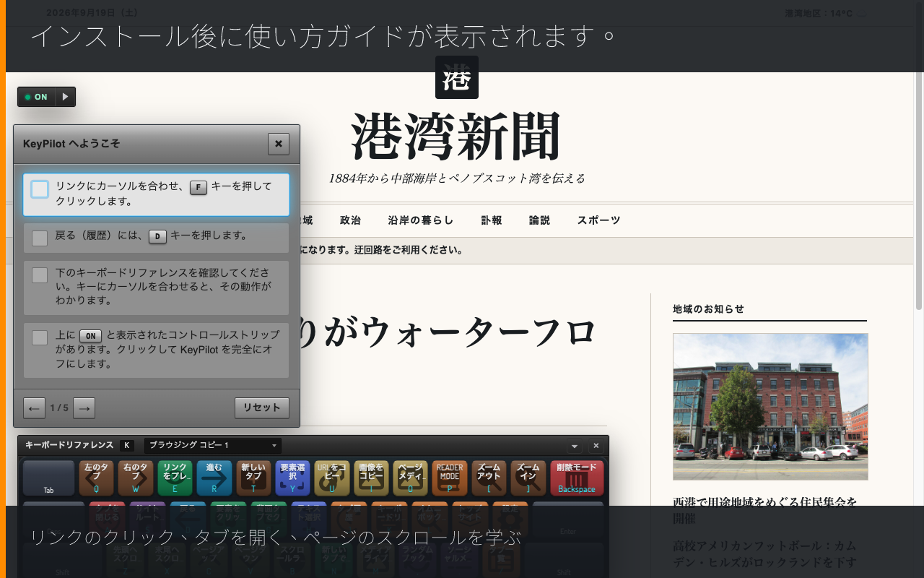Viewport: 924px width, 578px height.
Task: Expand the control strip arrow next to ON
Action: [66, 97]
